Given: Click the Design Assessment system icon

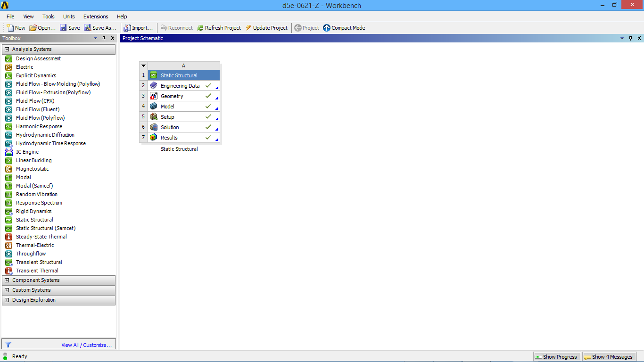Looking at the screenshot, I should click(x=8, y=58).
